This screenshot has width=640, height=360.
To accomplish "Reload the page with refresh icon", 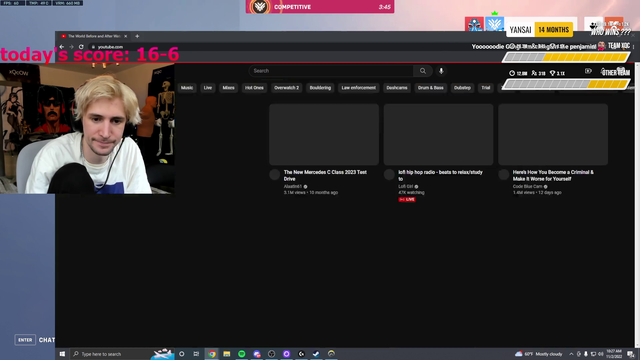I will [81, 47].
